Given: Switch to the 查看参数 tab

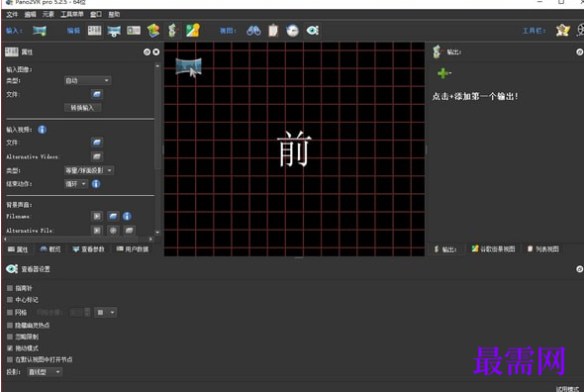Looking at the screenshot, I should coord(89,249).
